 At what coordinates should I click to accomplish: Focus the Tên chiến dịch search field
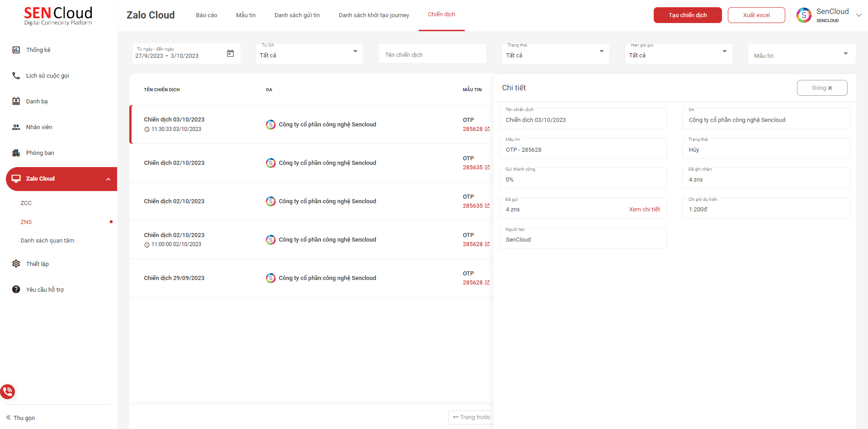[432, 55]
